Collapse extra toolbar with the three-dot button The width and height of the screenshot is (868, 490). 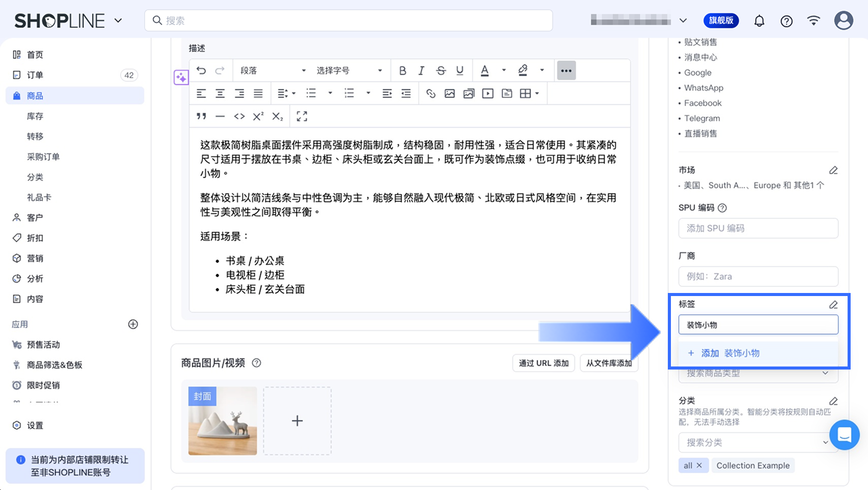click(566, 70)
